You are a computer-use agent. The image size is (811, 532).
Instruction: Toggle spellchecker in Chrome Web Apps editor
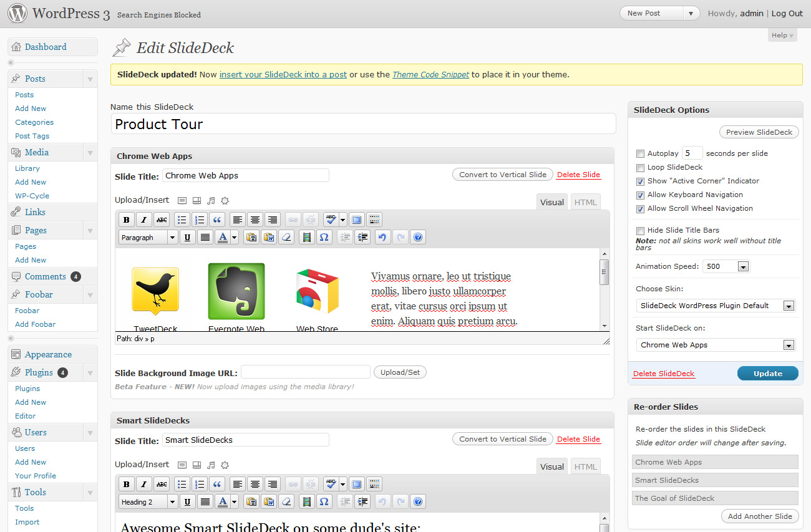click(x=331, y=220)
